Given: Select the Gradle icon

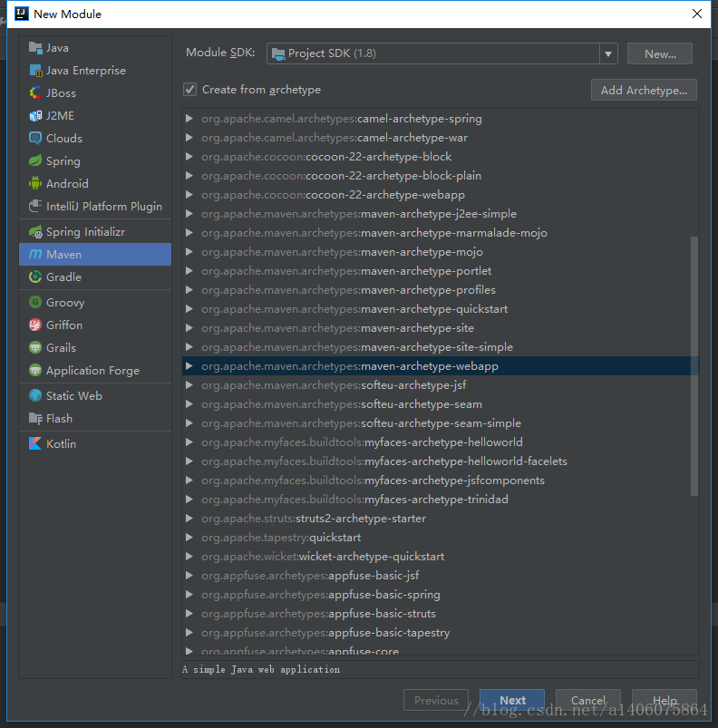Looking at the screenshot, I should point(35,277).
